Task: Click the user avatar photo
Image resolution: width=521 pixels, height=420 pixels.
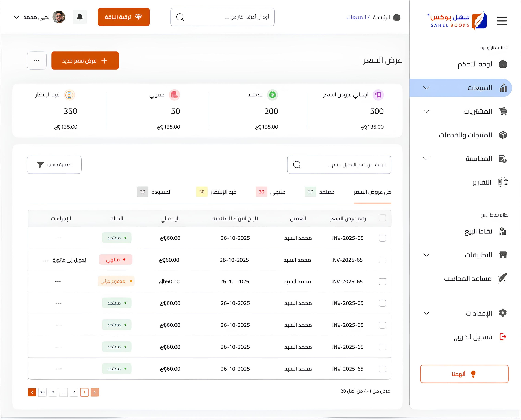Action: pyautogui.click(x=59, y=17)
